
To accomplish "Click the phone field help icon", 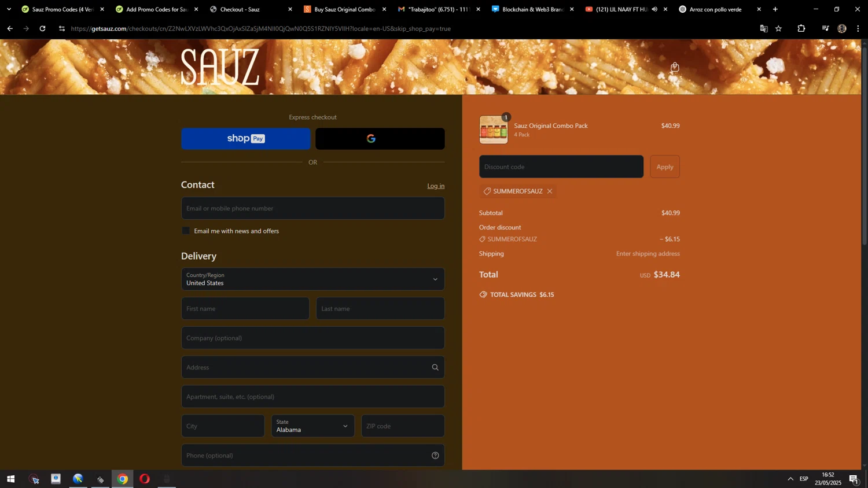I will 435,456.
